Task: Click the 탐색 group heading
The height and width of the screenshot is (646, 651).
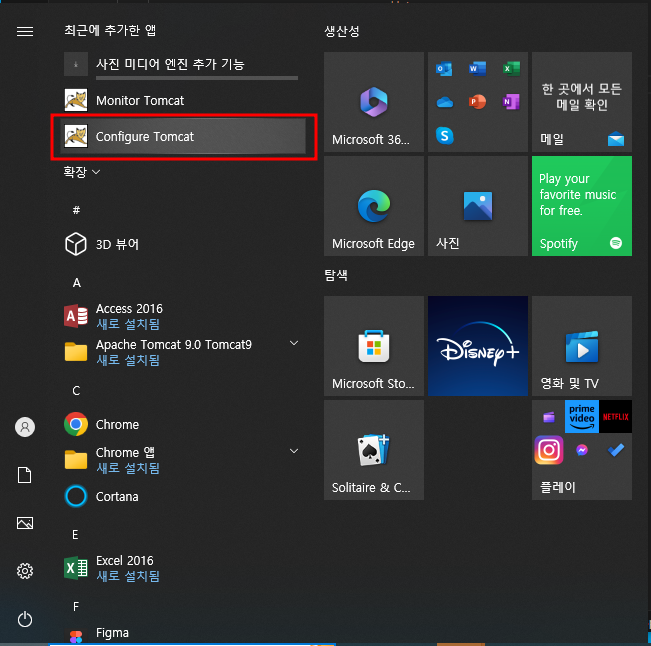Action: point(336,275)
